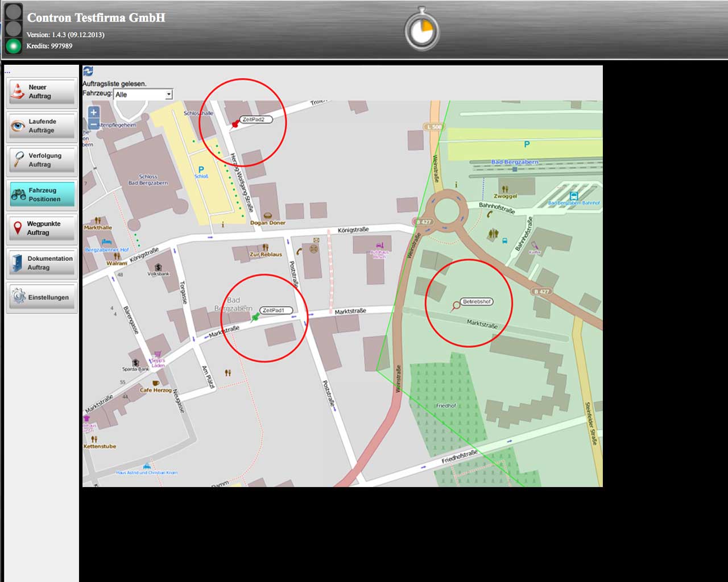Screen dimensions: 728x582
Task: Click the stopwatch timer icon in header
Action: [421, 30]
